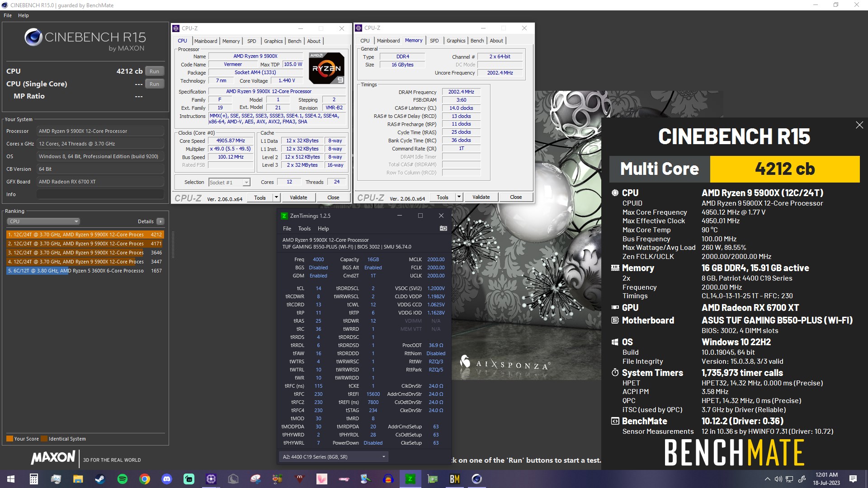Click the 4212 cb multi core score
The width and height of the screenshot is (868, 488).
coord(785,169)
